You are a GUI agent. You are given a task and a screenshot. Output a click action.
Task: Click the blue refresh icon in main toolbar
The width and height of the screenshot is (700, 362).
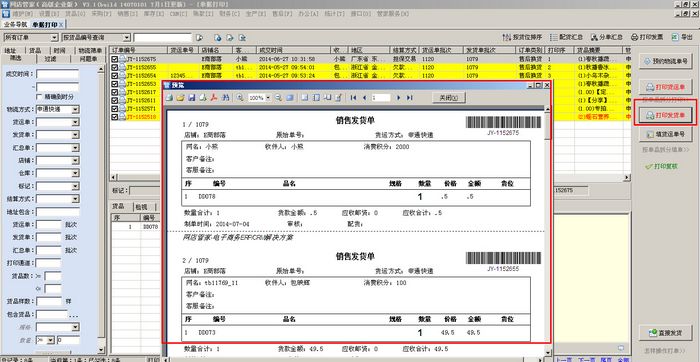[218, 37]
